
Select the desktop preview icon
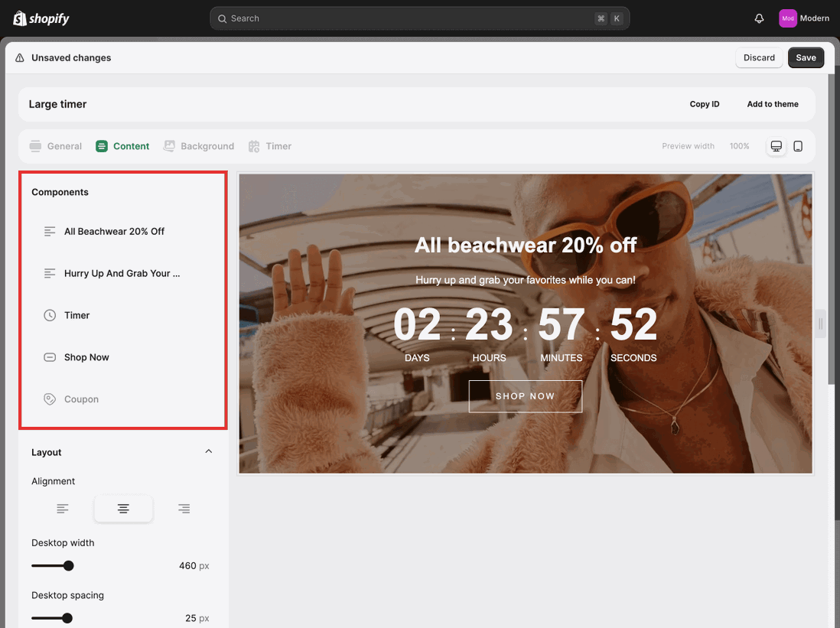pyautogui.click(x=776, y=145)
